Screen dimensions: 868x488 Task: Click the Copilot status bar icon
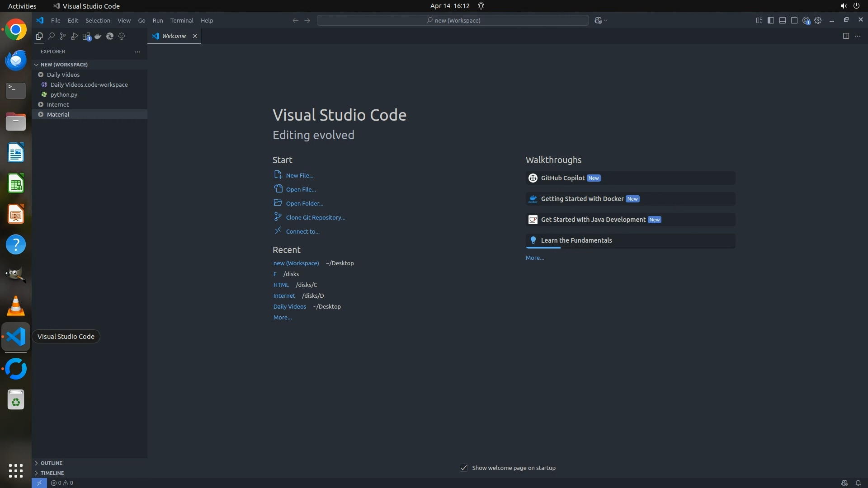tap(844, 483)
